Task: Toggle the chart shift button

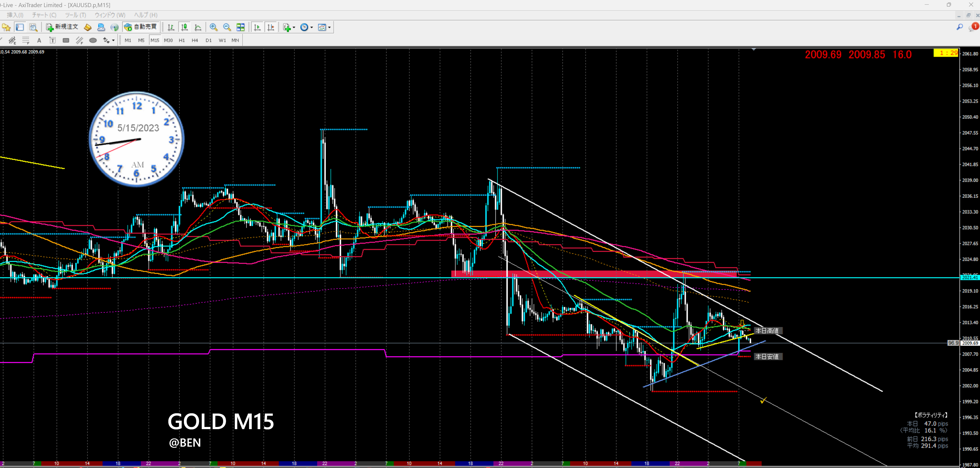Action: tap(271, 27)
